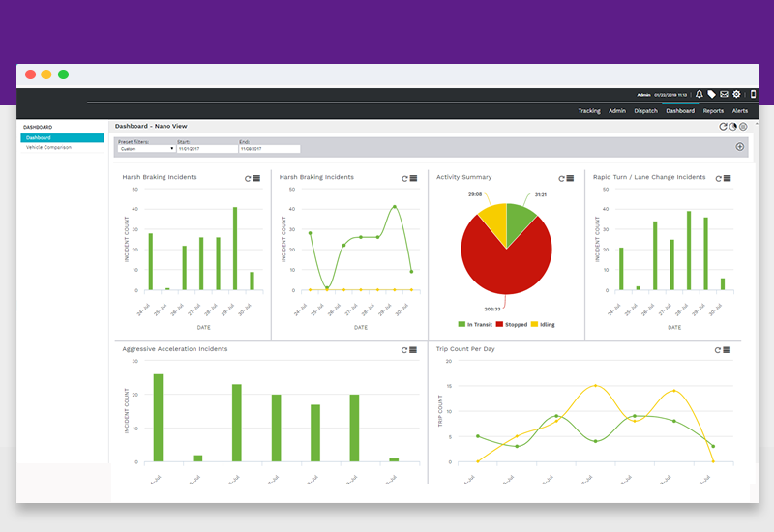Click the Start date field

click(x=207, y=149)
